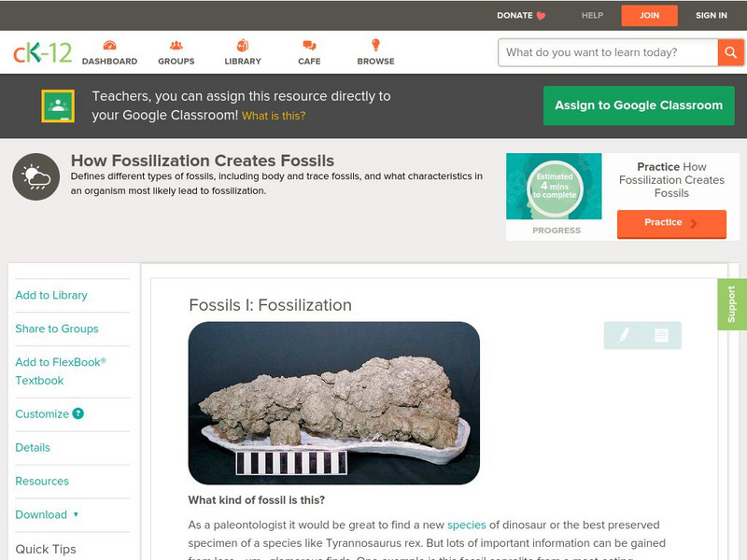Image resolution: width=747 pixels, height=560 pixels.
Task: Open the Library icon
Action: (243, 46)
